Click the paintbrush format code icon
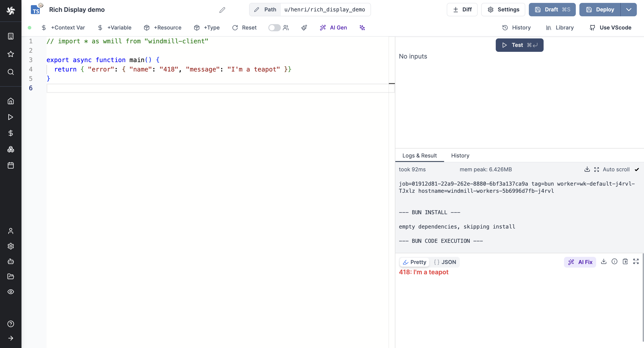The image size is (644, 348). click(x=304, y=28)
